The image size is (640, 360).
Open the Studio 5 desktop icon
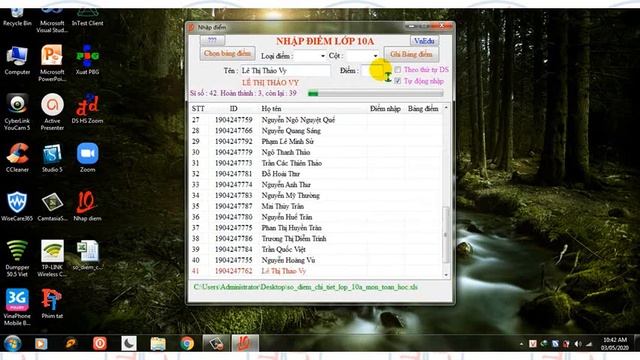coord(52,158)
